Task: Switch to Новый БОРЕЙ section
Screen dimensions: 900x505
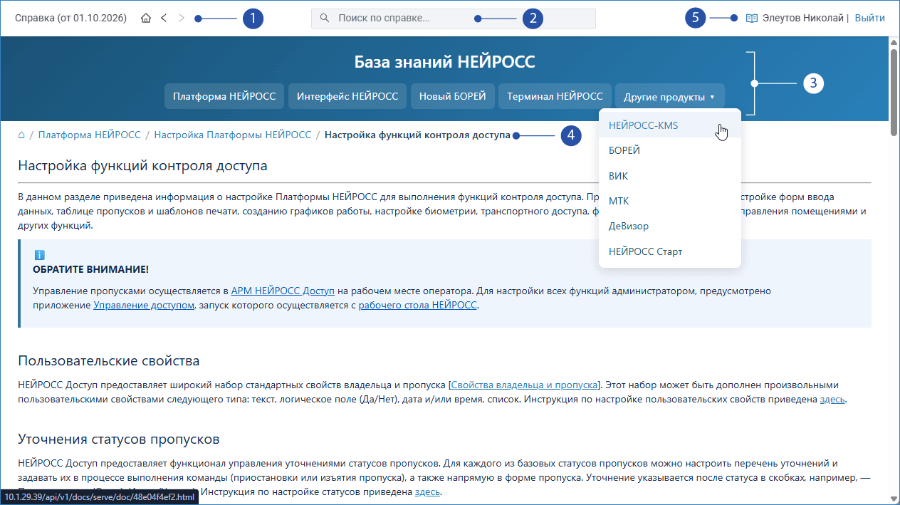Action: click(452, 96)
